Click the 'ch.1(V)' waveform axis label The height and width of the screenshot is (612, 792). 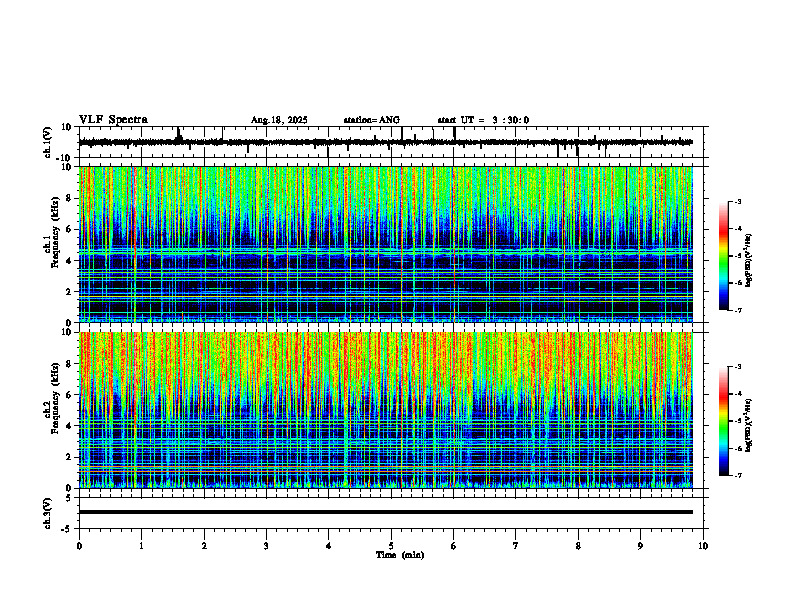click(48, 142)
